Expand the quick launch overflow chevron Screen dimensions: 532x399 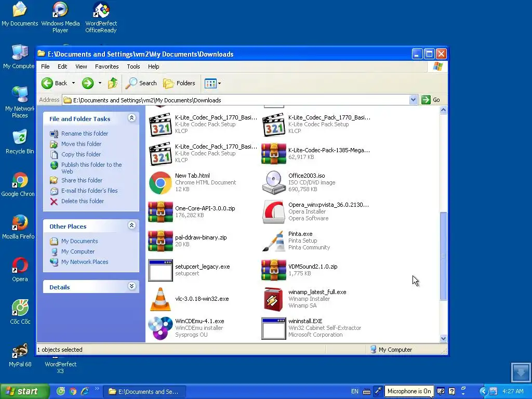click(97, 389)
